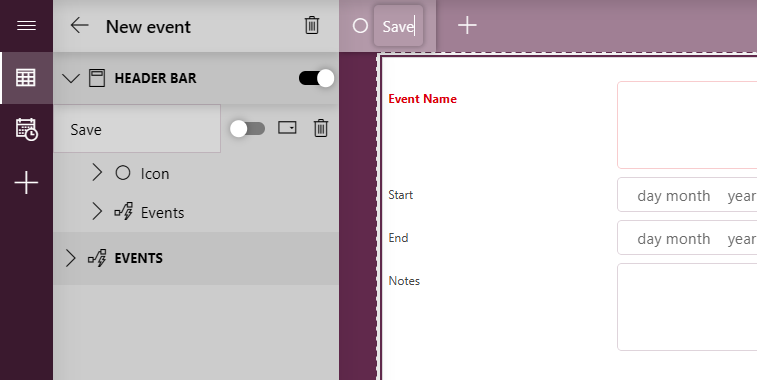This screenshot has height=380, width=757.
Task: Select the 'New event' title text
Action: [148, 27]
